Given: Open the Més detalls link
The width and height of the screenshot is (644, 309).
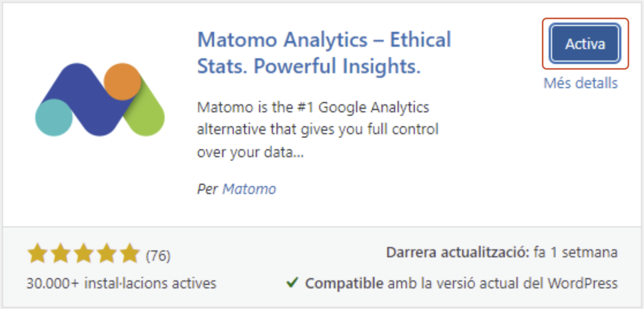Looking at the screenshot, I should [580, 83].
